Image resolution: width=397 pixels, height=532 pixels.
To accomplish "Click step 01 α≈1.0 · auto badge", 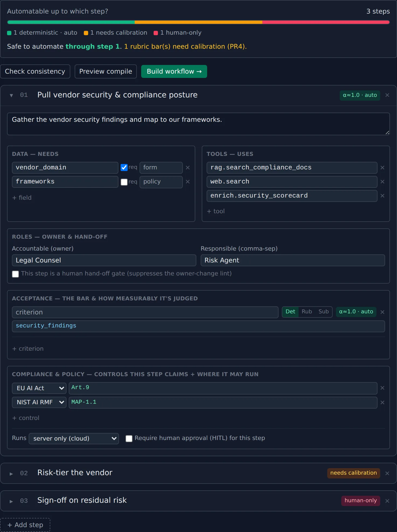I will pyautogui.click(x=360, y=95).
